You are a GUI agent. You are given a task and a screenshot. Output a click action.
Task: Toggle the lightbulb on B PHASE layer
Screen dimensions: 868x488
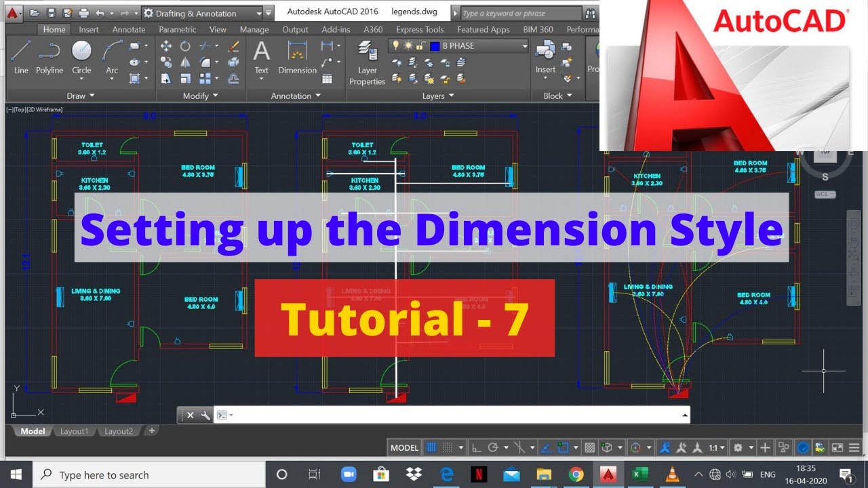pyautogui.click(x=395, y=46)
